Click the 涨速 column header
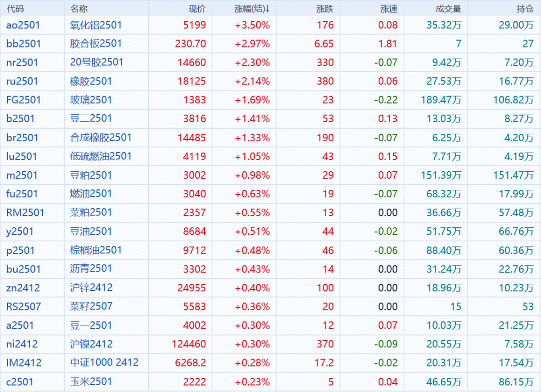Viewport: 541px width, 392px height. [x=389, y=9]
